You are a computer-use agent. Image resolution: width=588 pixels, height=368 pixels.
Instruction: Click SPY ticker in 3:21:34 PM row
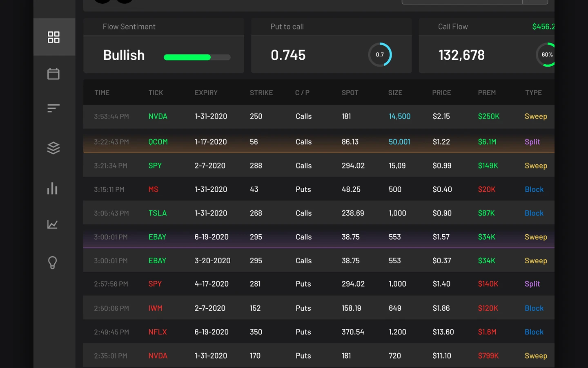pos(155,166)
